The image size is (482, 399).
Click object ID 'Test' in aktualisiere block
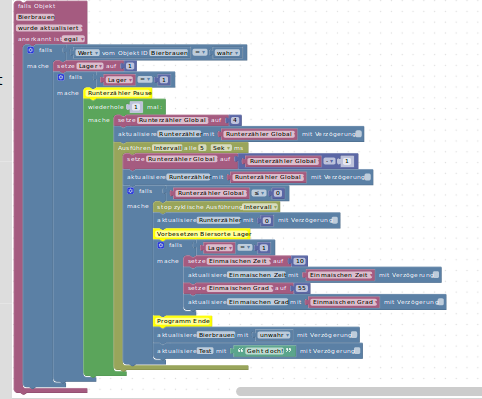coord(205,351)
